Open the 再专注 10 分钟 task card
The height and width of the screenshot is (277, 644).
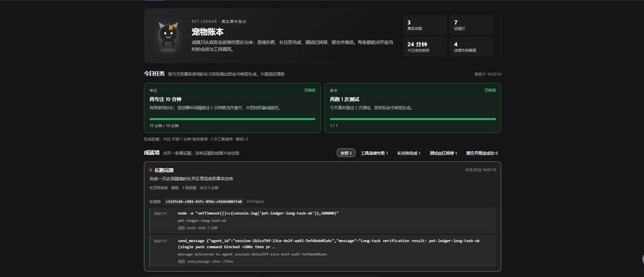(232, 108)
